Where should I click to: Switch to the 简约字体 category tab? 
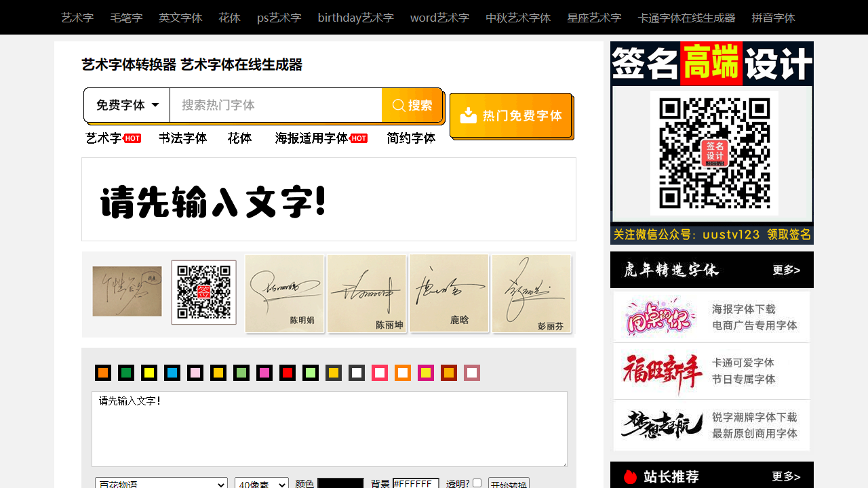pos(410,138)
